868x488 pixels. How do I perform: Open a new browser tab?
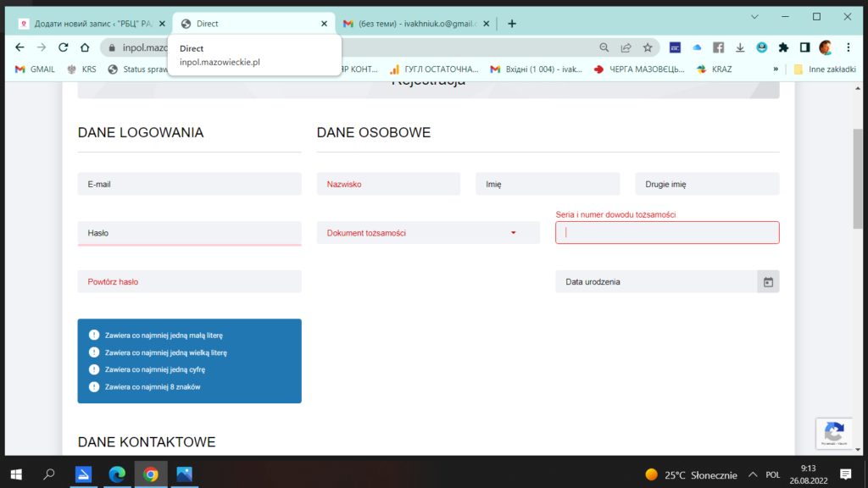(x=512, y=24)
